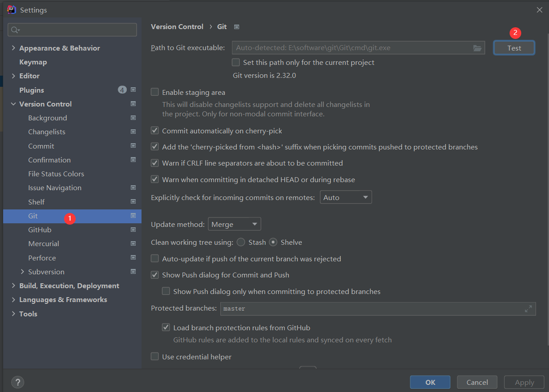Toggle 'Set this path only for the current project'
549x392 pixels.
pyautogui.click(x=236, y=62)
